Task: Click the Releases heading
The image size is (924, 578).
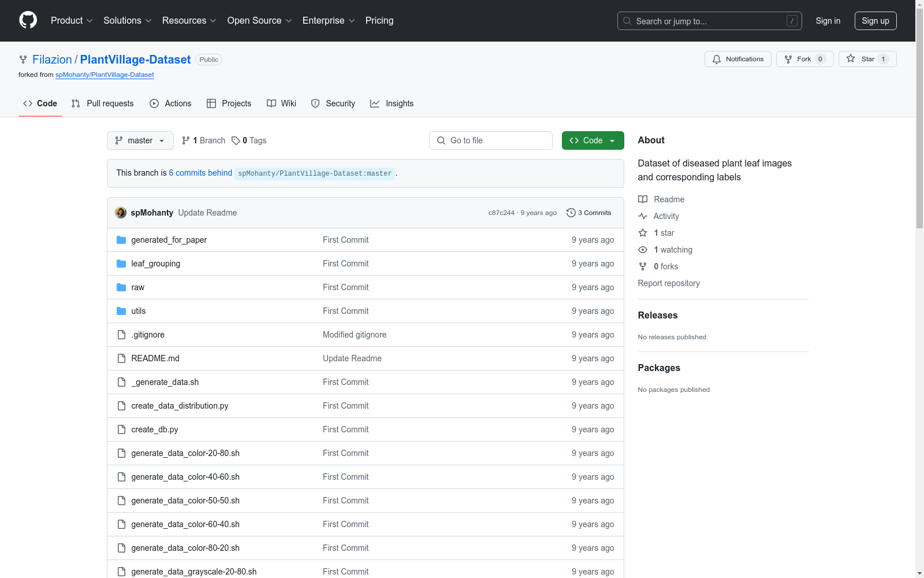Action: [x=658, y=315]
